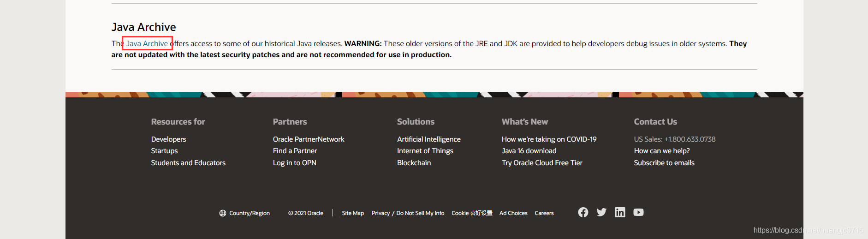The image size is (868, 239).
Task: Click the © 2021 Oracle text
Action: [306, 213]
